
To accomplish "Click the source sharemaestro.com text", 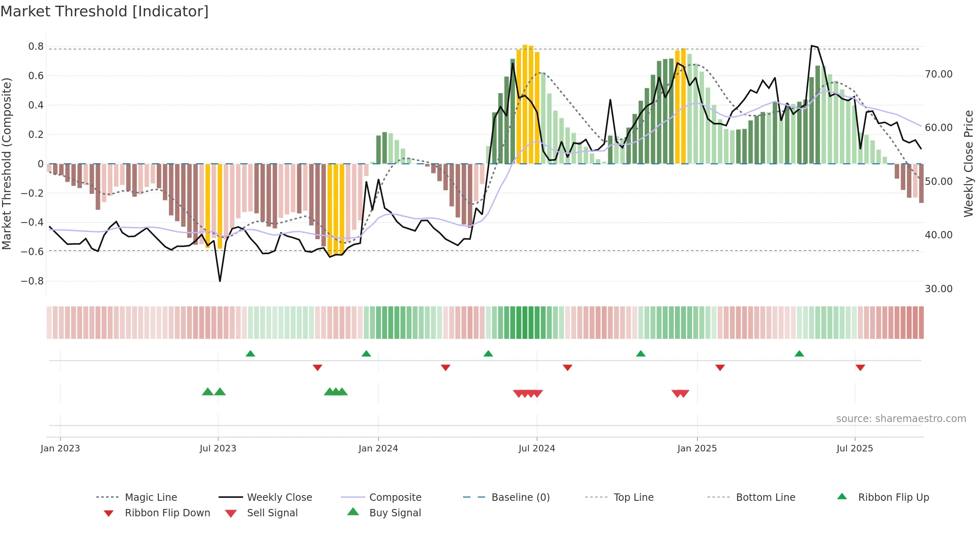I will (x=901, y=419).
